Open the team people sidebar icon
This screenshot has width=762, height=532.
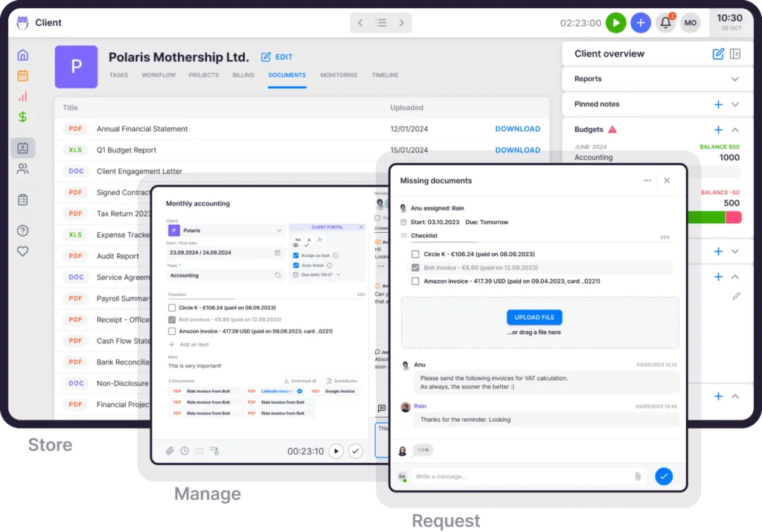(23, 169)
